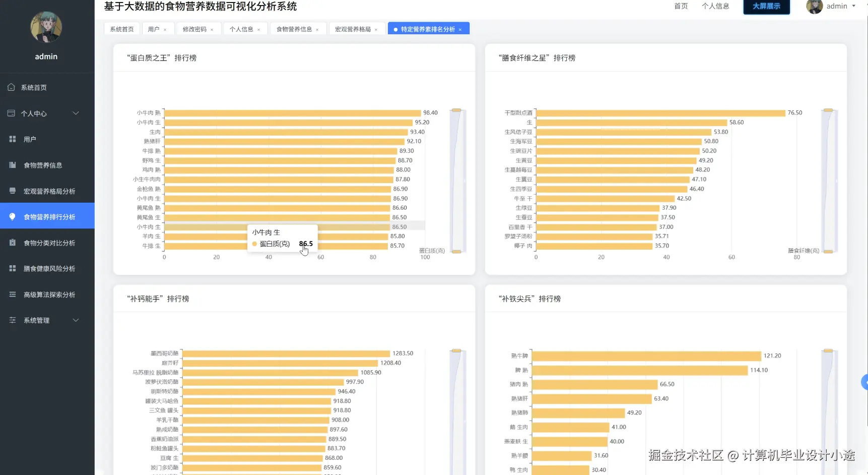This screenshot has height=475, width=868.
Task: Switch to the 食物营养信息 tab
Action: 295,29
